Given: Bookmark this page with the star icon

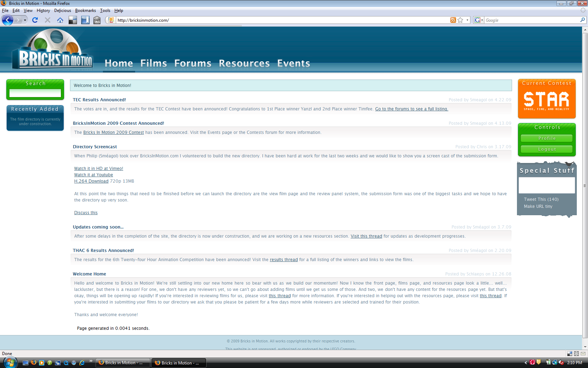Looking at the screenshot, I should click(460, 20).
